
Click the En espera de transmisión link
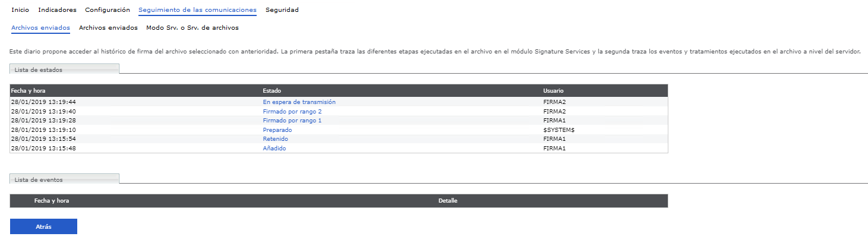[x=299, y=102]
